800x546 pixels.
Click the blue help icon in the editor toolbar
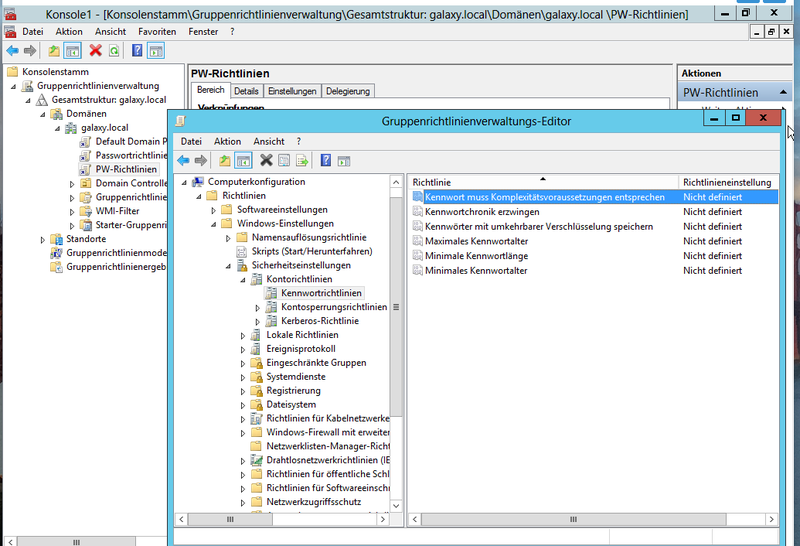point(326,160)
